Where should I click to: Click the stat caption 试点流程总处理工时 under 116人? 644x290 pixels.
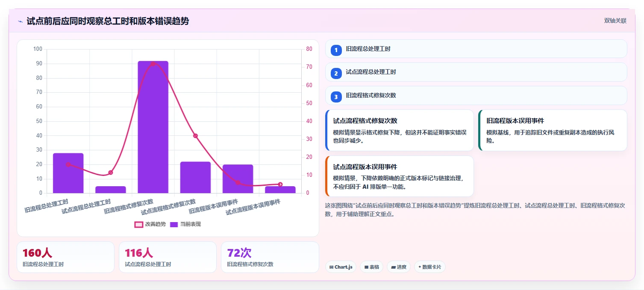point(148,264)
